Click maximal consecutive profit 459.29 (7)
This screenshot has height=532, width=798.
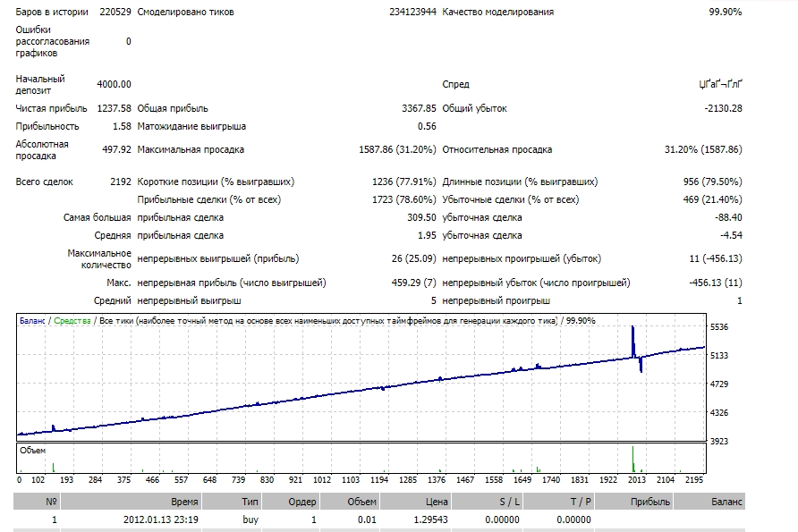click(413, 283)
